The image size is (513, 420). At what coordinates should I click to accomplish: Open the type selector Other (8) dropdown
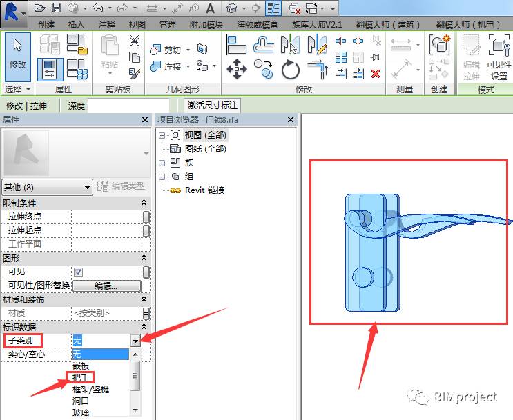click(x=47, y=188)
